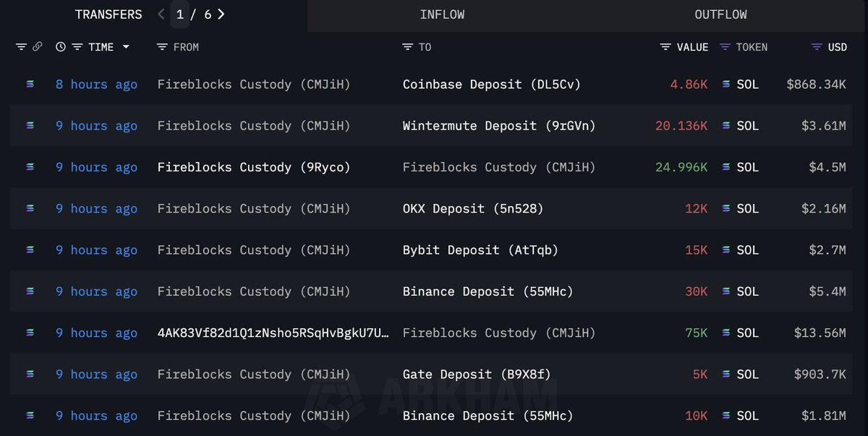Open the filter icon next to FROM
868x436 pixels.
[162, 47]
